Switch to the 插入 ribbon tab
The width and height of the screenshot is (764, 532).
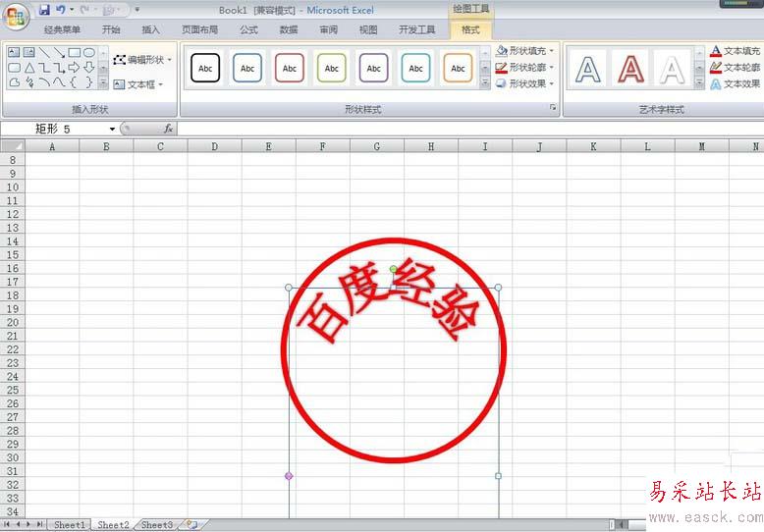pyautogui.click(x=150, y=29)
